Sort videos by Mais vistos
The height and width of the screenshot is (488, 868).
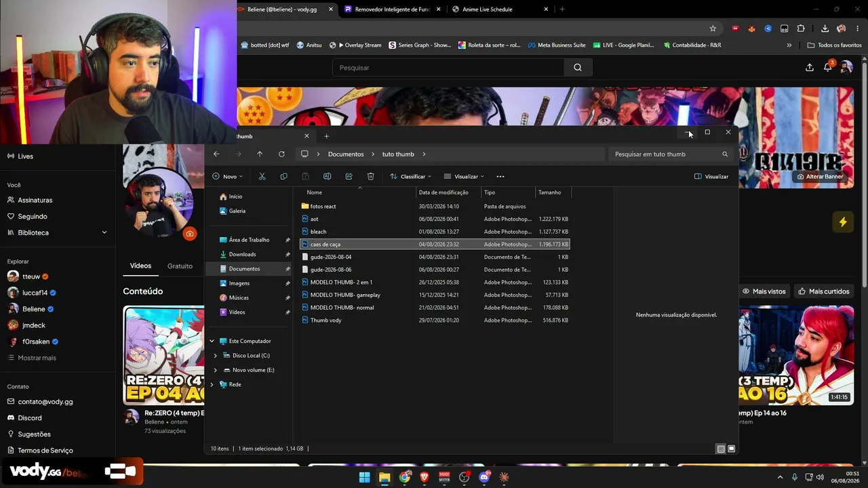(764, 291)
